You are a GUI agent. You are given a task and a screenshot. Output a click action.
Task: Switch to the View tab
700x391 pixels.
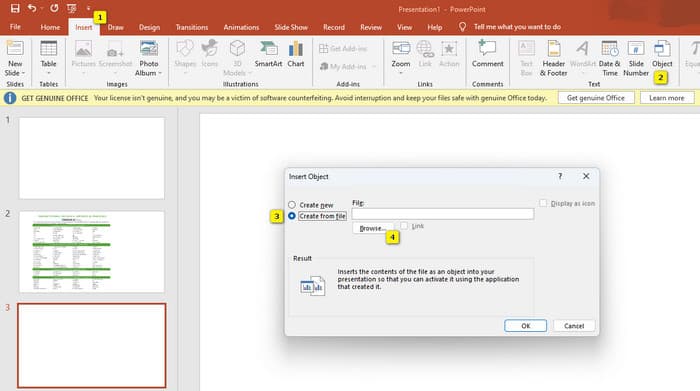coord(404,27)
